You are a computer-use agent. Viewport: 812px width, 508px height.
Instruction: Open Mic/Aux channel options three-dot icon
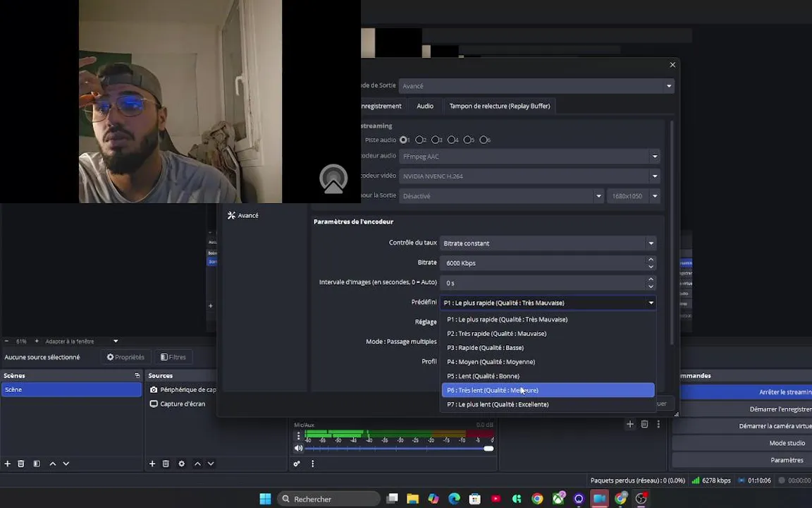298,436
